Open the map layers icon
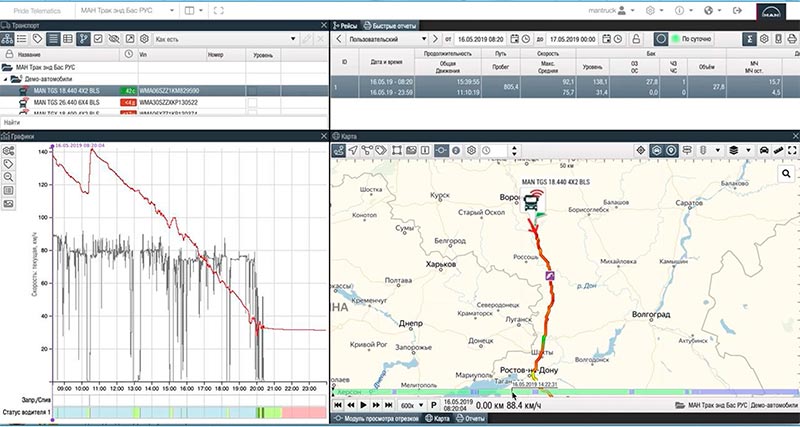Viewport: 800px width, 427px height. tap(733, 150)
